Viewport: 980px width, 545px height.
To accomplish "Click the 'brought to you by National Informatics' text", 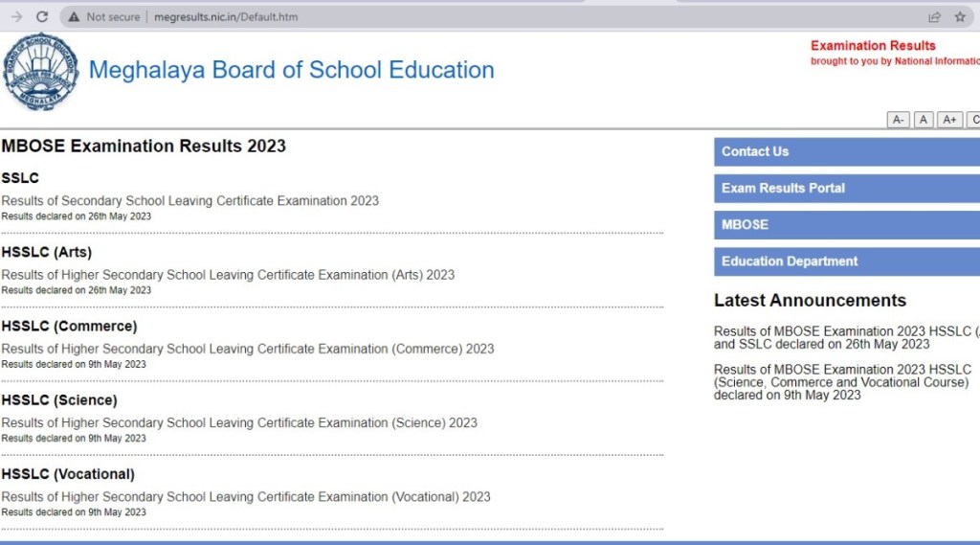I will click(895, 61).
